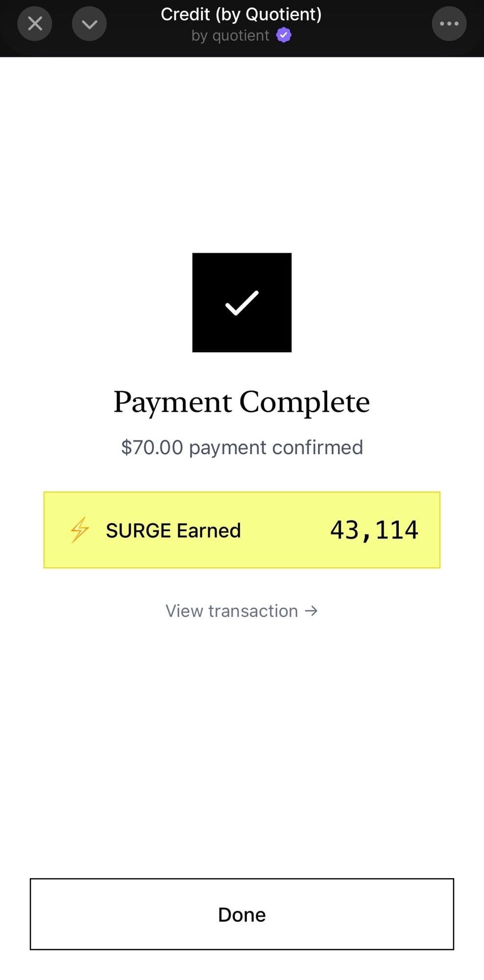Open the View transaction link
The width and height of the screenshot is (484, 980).
click(232, 611)
